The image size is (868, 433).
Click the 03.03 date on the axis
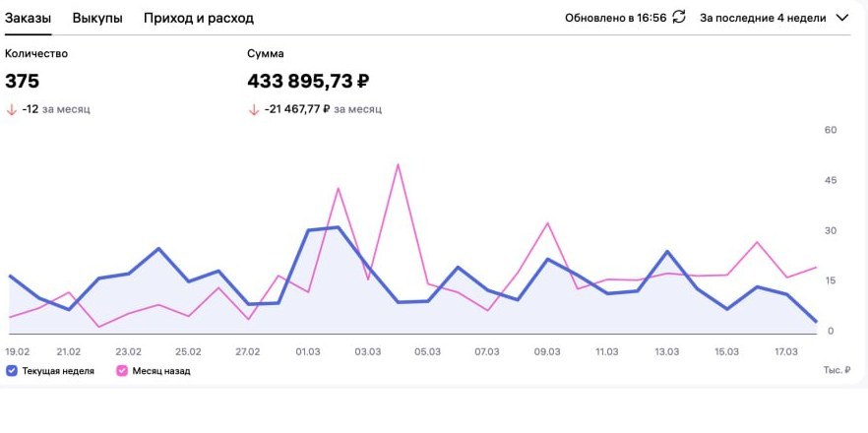click(x=368, y=352)
